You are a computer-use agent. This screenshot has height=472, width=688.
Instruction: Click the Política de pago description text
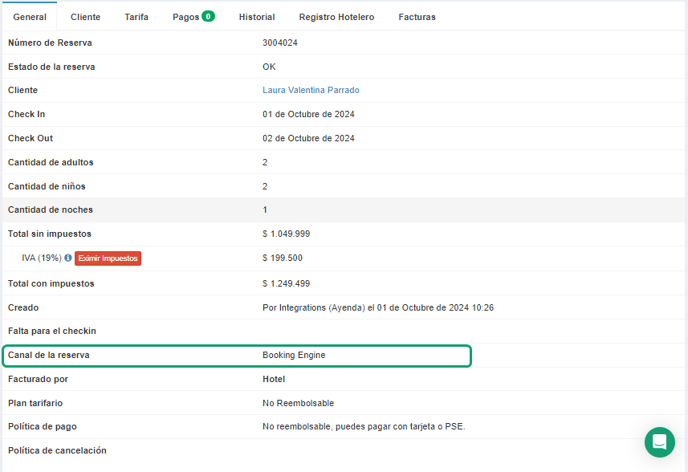363,426
